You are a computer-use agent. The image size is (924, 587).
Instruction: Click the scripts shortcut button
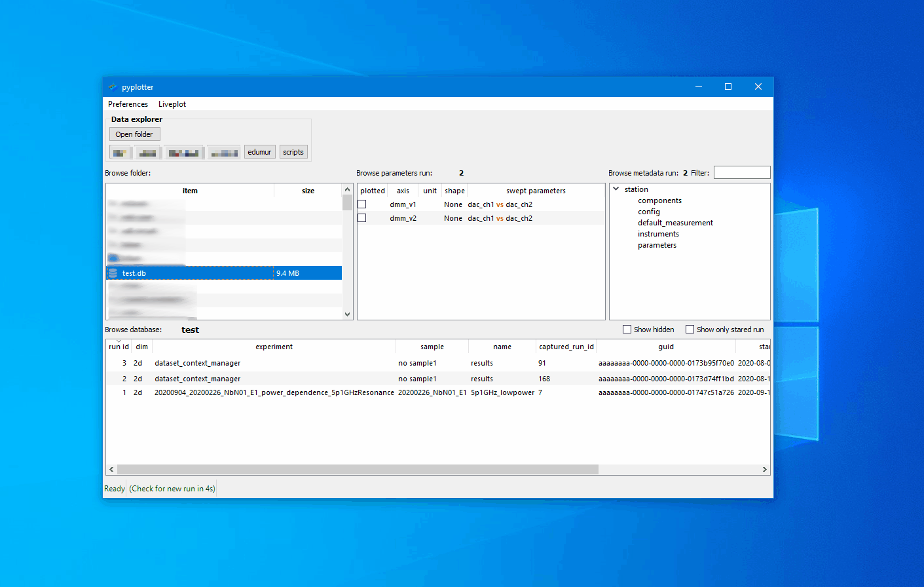[293, 152]
